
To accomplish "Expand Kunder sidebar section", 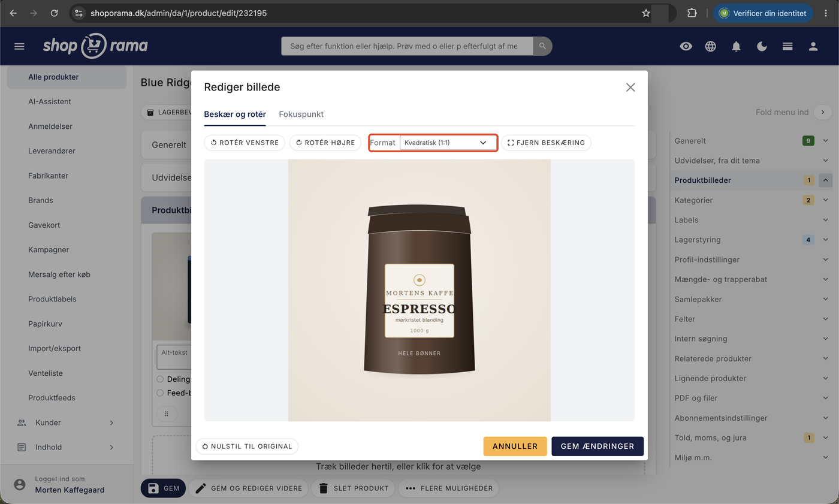I will pyautogui.click(x=67, y=422).
